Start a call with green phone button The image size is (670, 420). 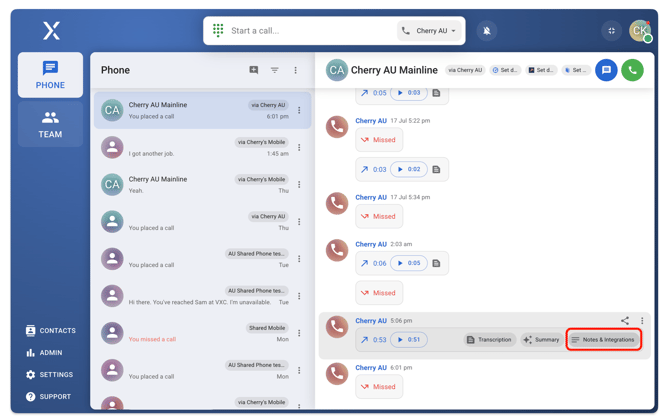click(x=632, y=70)
